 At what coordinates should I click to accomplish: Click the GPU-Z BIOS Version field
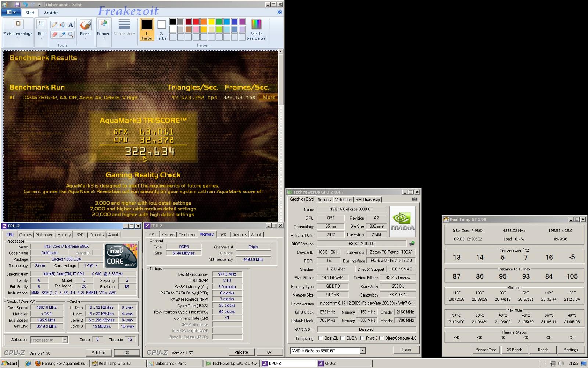tap(362, 243)
